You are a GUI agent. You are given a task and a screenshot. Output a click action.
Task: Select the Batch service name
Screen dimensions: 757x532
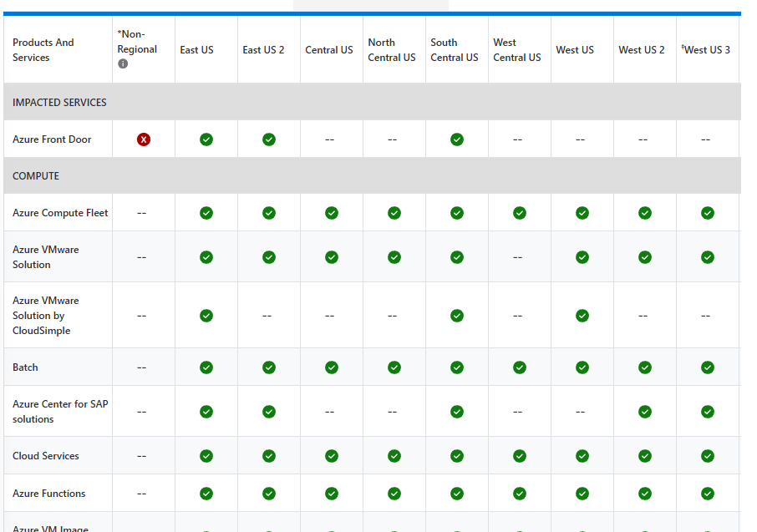pyautogui.click(x=24, y=367)
